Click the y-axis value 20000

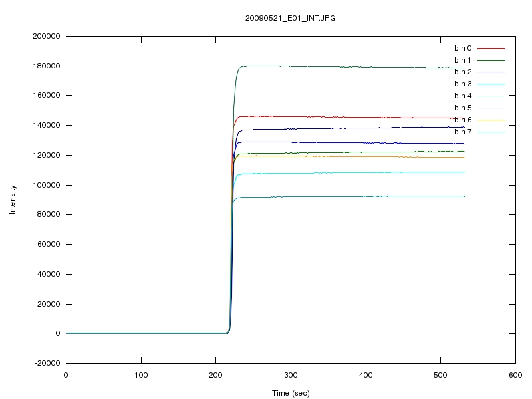point(48,304)
